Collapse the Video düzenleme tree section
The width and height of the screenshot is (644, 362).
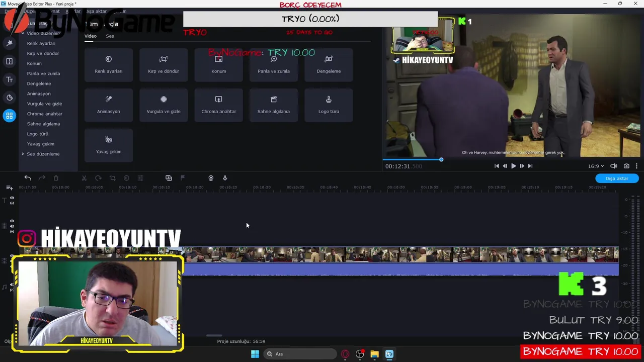pos(23,33)
